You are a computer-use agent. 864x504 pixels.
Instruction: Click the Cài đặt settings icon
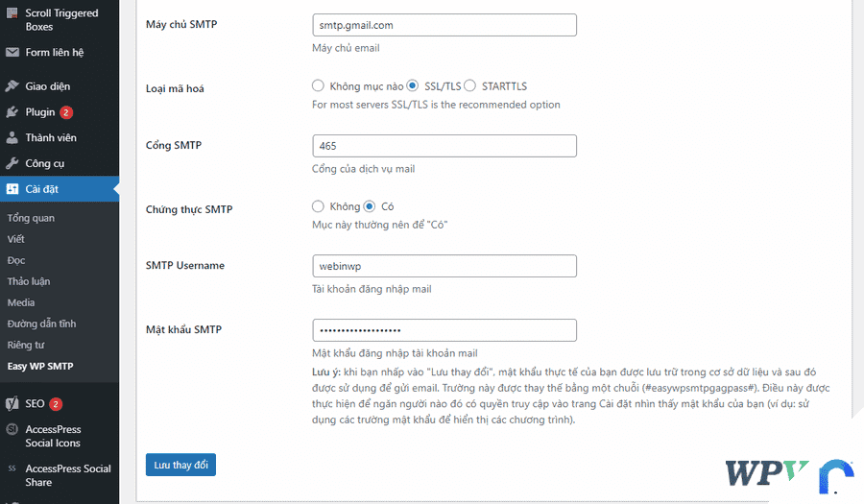point(12,189)
